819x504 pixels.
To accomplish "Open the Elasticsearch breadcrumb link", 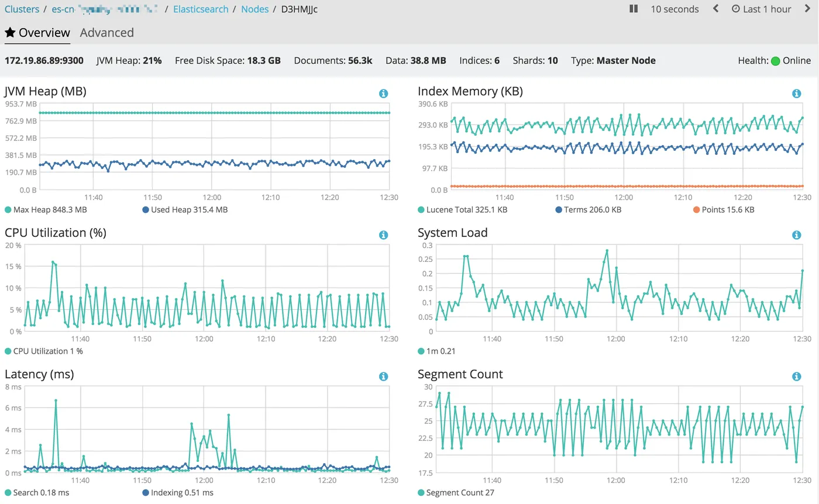I will click(201, 9).
